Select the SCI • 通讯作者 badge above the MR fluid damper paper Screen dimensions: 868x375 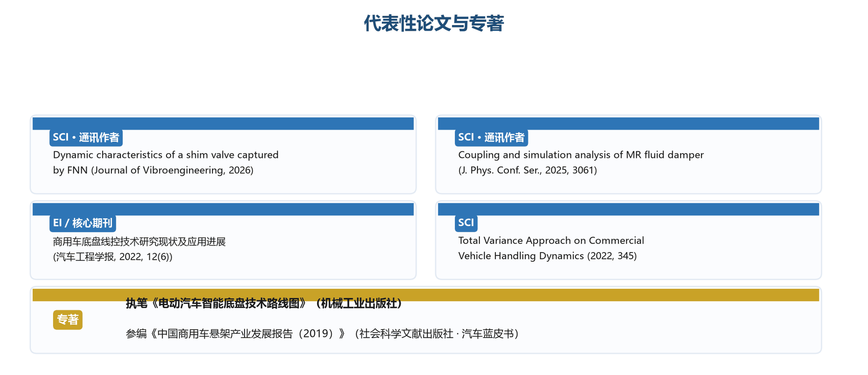491,137
